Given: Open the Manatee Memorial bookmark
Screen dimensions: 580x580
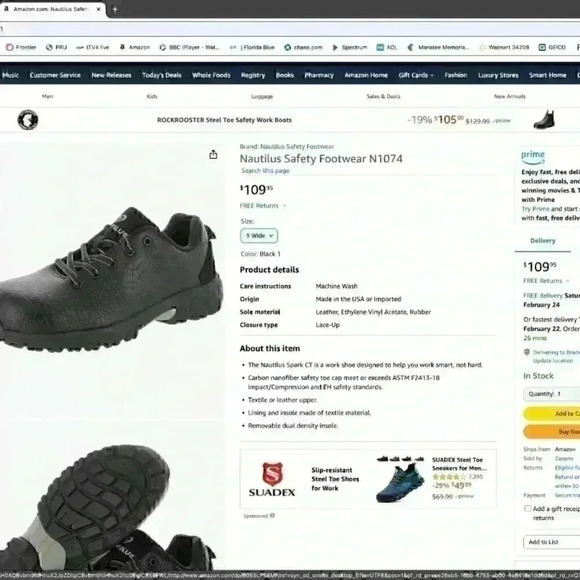Looking at the screenshot, I should (438, 47).
